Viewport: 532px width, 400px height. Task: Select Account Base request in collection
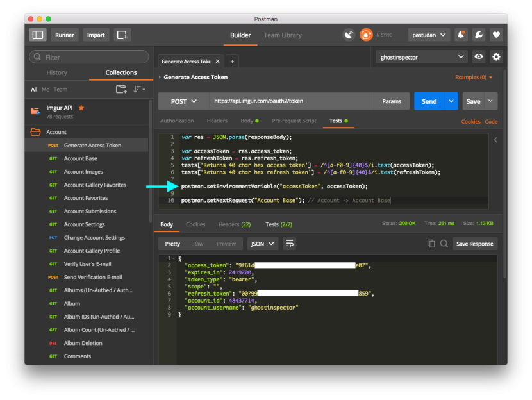(x=81, y=158)
